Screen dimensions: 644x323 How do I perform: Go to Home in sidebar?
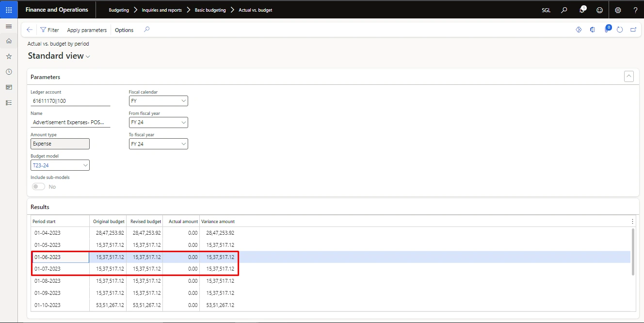coord(9,41)
